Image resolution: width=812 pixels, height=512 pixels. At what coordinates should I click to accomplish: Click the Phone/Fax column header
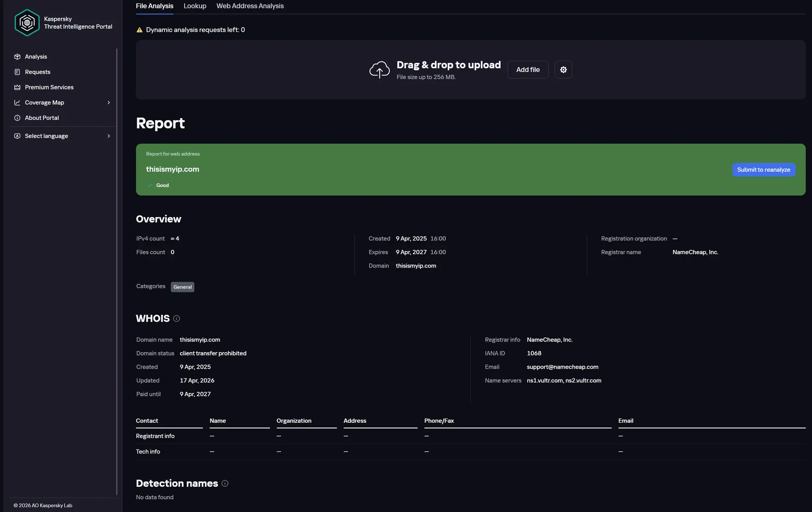439,421
